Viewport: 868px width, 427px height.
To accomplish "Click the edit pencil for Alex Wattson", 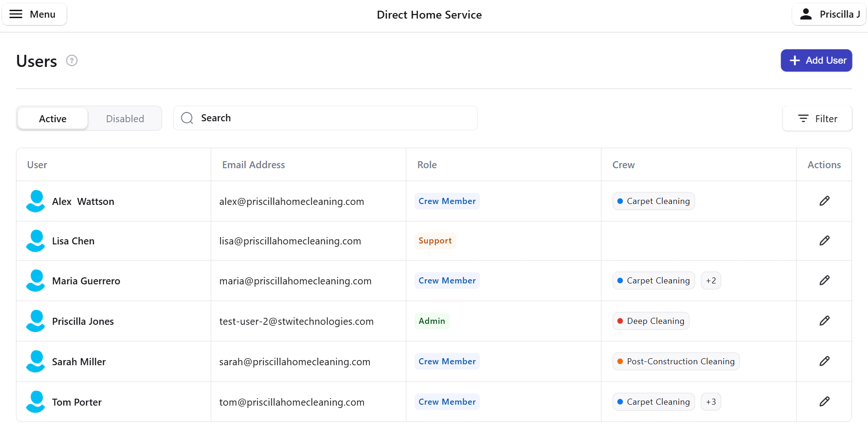I will tap(824, 201).
